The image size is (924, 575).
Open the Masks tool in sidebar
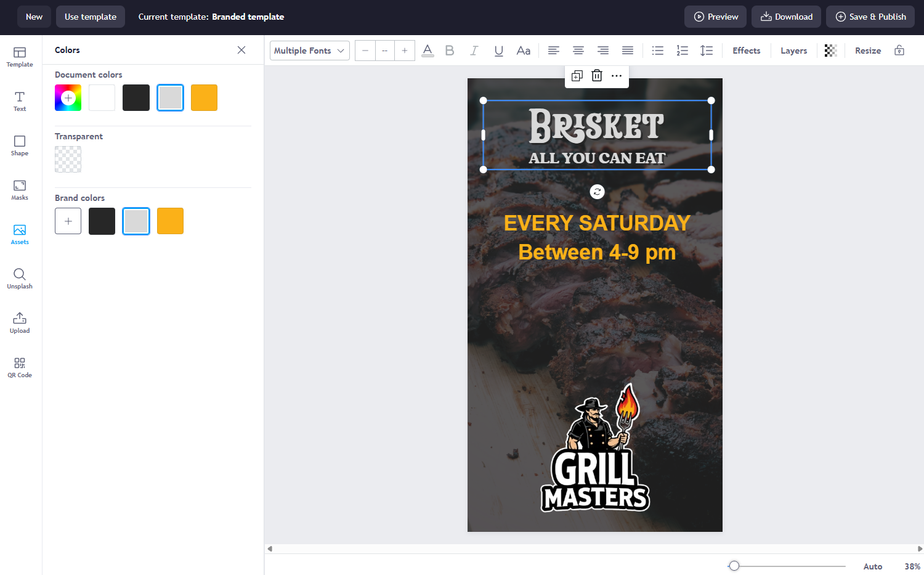[20, 190]
